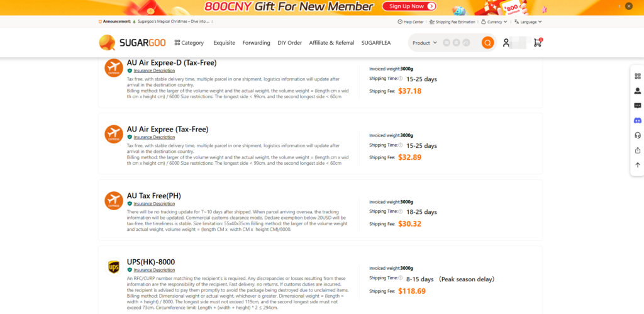The height and width of the screenshot is (314, 644).
Task: Select the second platform icon in search bar
Action: pyautogui.click(x=456, y=43)
